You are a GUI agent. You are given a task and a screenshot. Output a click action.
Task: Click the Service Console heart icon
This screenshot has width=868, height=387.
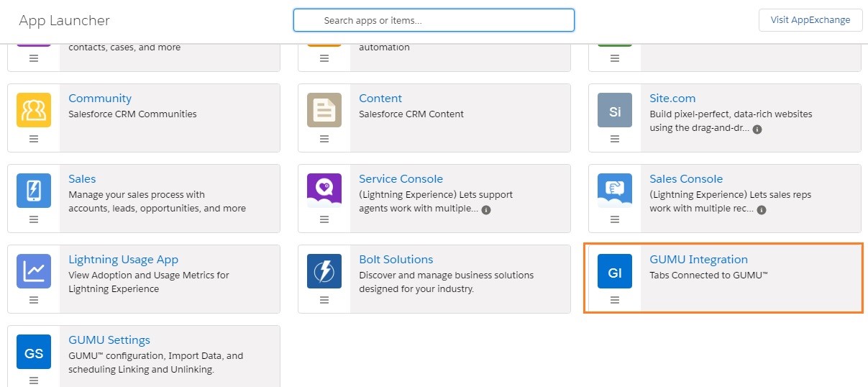point(324,191)
